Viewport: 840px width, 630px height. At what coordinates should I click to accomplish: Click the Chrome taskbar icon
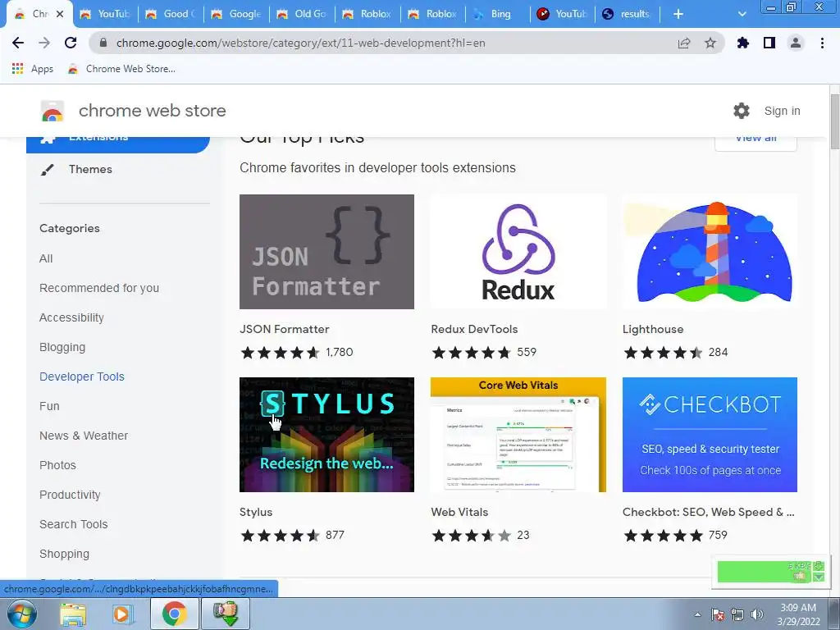click(174, 614)
